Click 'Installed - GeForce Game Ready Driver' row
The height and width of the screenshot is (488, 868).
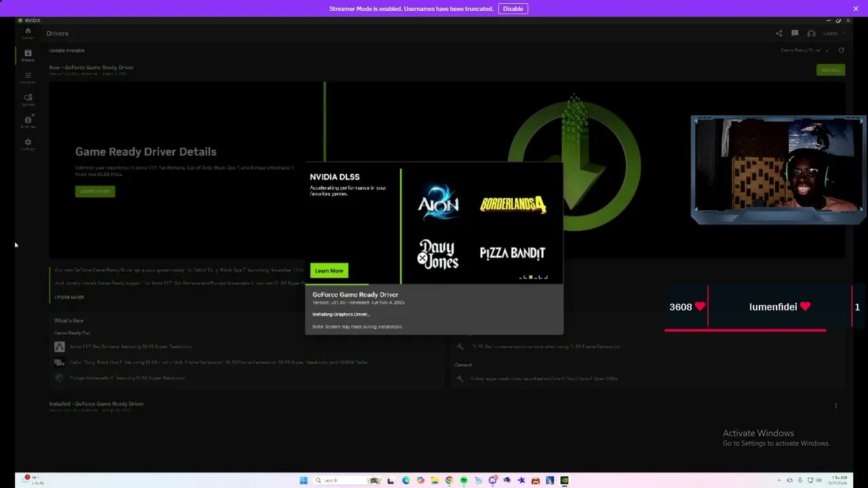tap(96, 404)
